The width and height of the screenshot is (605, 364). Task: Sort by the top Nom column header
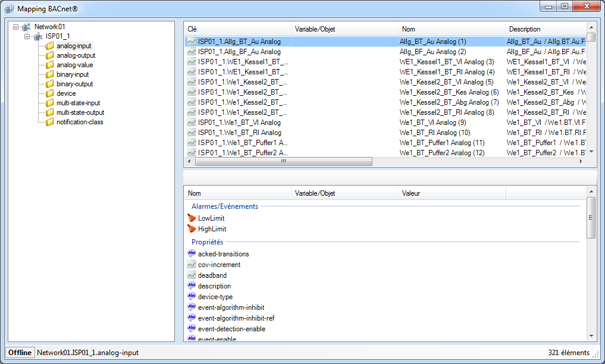452,29
